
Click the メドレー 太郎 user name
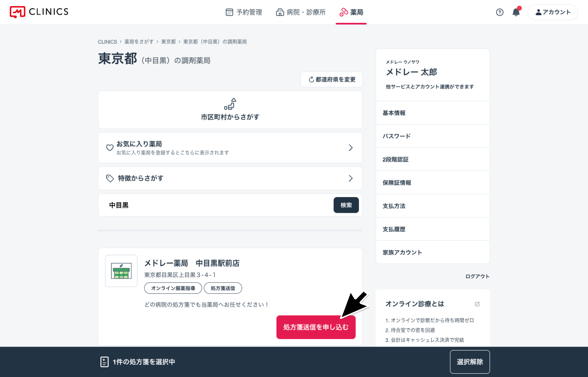click(412, 72)
